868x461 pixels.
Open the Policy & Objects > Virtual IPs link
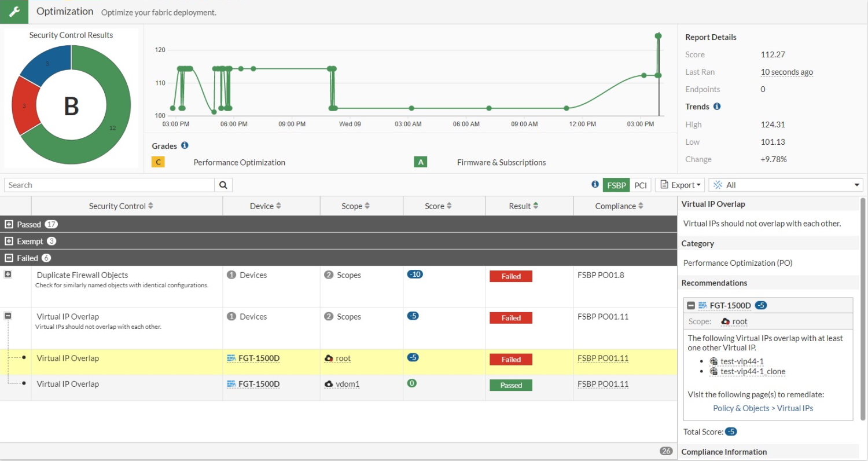coord(763,408)
